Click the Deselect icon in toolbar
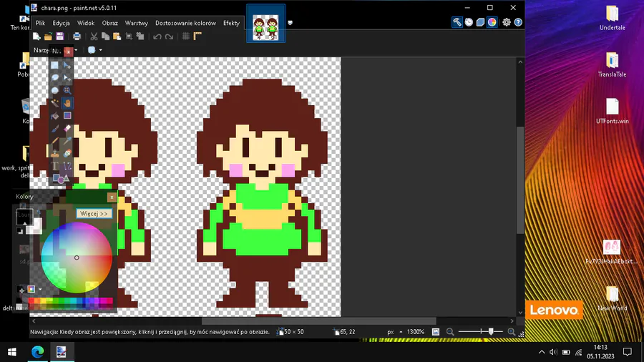The image size is (644, 362). tap(140, 36)
